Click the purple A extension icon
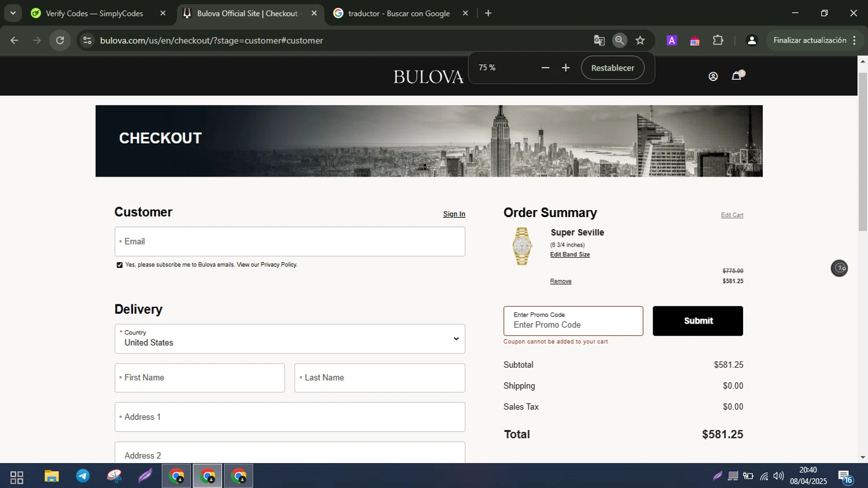Screen dimensions: 868x488 coord(671,41)
